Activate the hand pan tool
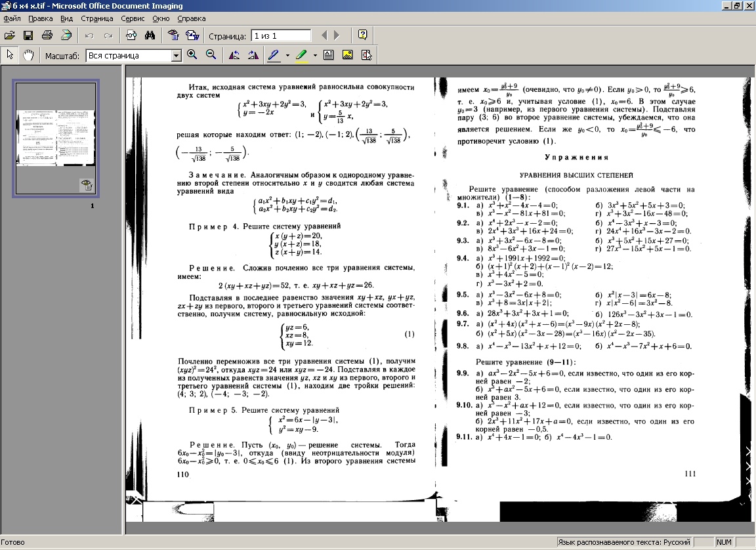Viewport: 756px width, 550px height. (28, 55)
